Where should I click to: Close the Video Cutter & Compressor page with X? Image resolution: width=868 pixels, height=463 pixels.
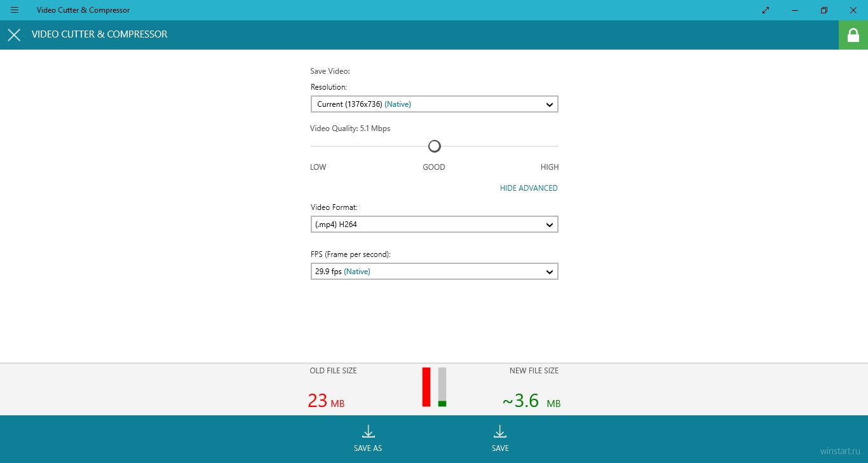tap(14, 35)
